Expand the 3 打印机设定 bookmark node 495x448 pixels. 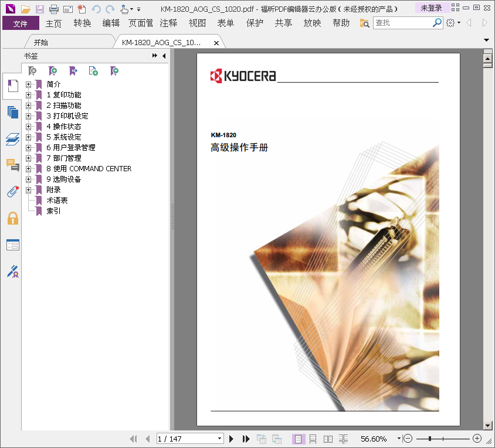(28, 116)
